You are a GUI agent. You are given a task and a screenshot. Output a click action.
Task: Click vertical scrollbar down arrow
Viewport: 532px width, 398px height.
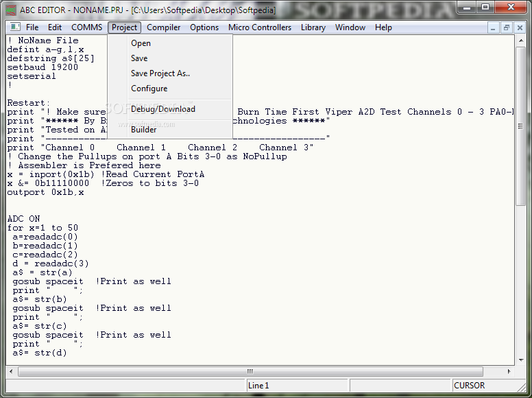pos(521,360)
